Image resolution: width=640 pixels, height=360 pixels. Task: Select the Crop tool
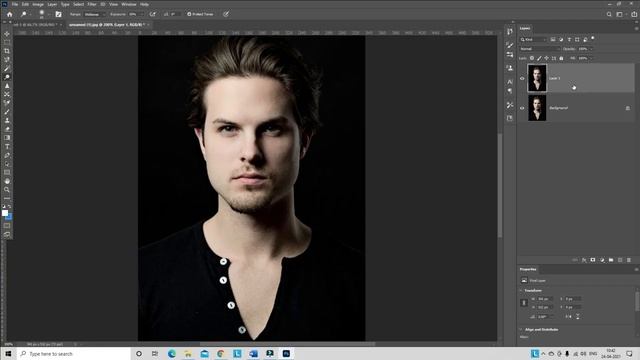point(7,51)
